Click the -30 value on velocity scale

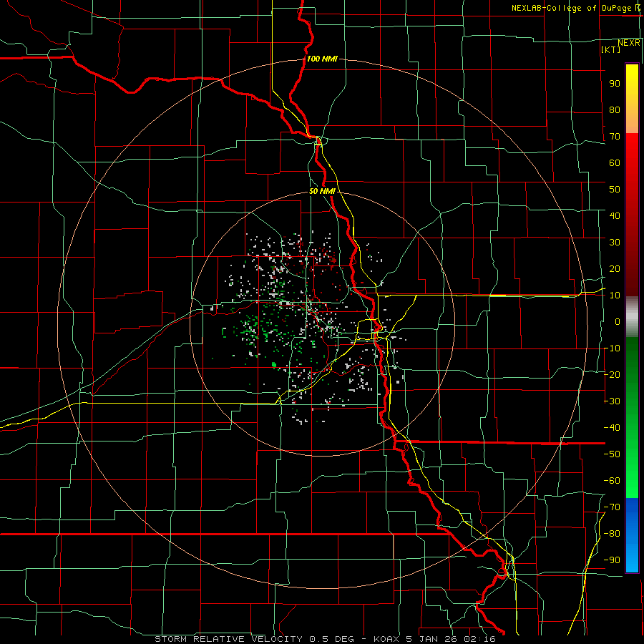point(612,401)
